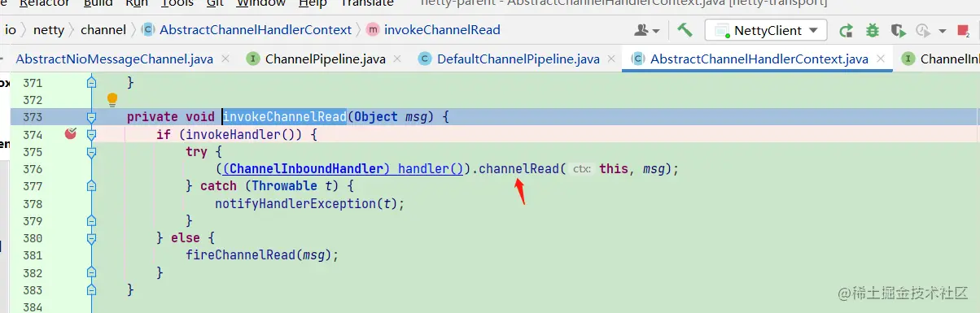Screen dimensions: 980x313
Task: Click the red Stop icon
Action: coord(963,30)
